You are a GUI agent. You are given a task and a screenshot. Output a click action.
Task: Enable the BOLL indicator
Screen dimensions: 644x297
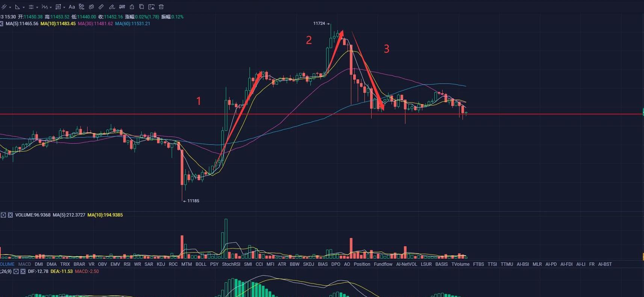[x=201, y=264]
